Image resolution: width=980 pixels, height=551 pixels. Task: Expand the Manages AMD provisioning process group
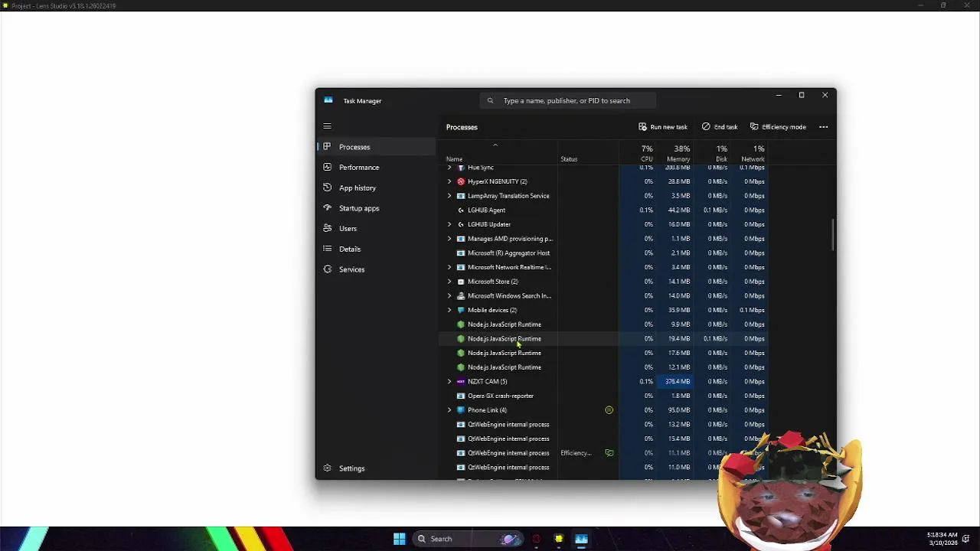coord(449,239)
